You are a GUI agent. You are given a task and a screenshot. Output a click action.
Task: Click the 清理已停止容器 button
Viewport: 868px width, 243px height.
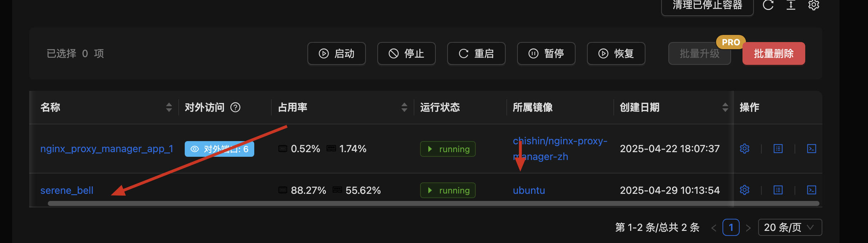[x=707, y=6]
